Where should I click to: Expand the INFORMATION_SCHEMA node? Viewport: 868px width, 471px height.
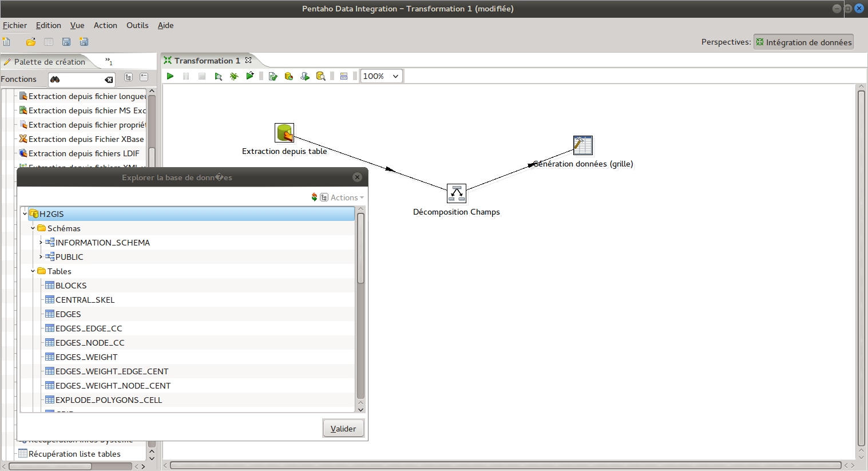pyautogui.click(x=41, y=243)
